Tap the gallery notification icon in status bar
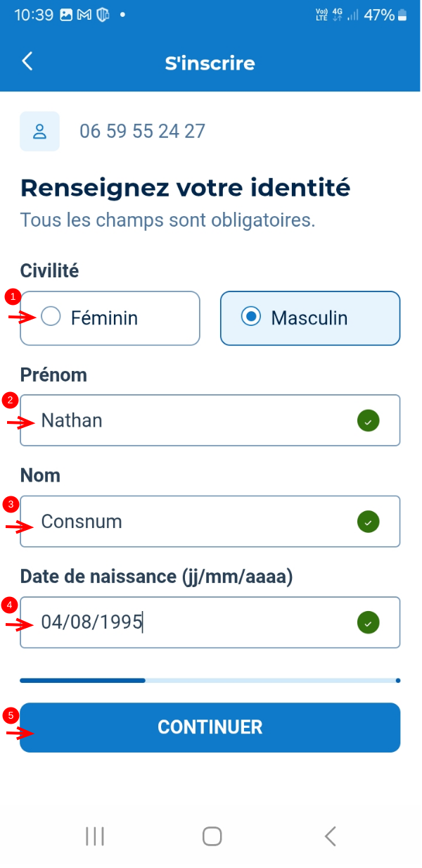Viewport: 422px width, 868px height. pyautogui.click(x=66, y=15)
